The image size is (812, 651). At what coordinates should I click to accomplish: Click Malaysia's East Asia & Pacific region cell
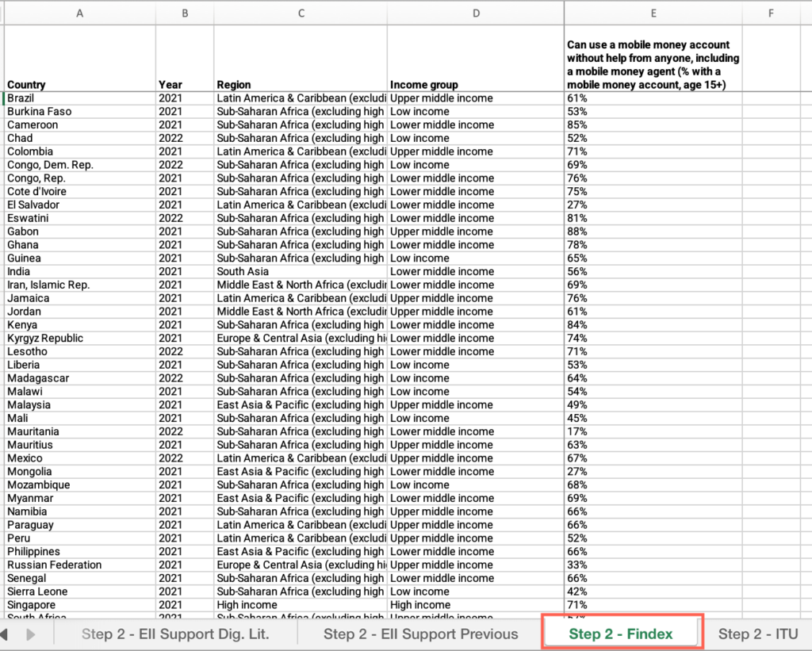click(301, 405)
